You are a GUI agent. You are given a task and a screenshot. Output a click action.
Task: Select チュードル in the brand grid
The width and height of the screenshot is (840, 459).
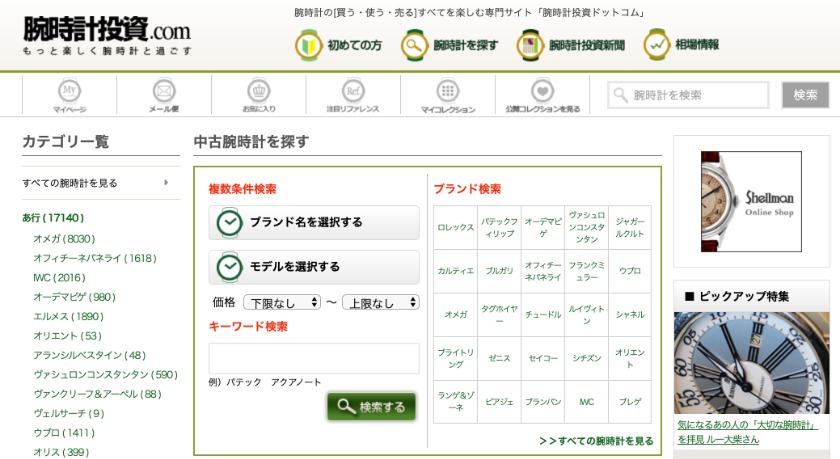click(543, 315)
